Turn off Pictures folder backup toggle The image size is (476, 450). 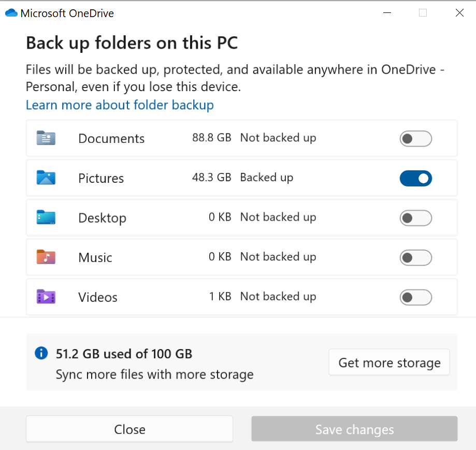[x=415, y=179]
